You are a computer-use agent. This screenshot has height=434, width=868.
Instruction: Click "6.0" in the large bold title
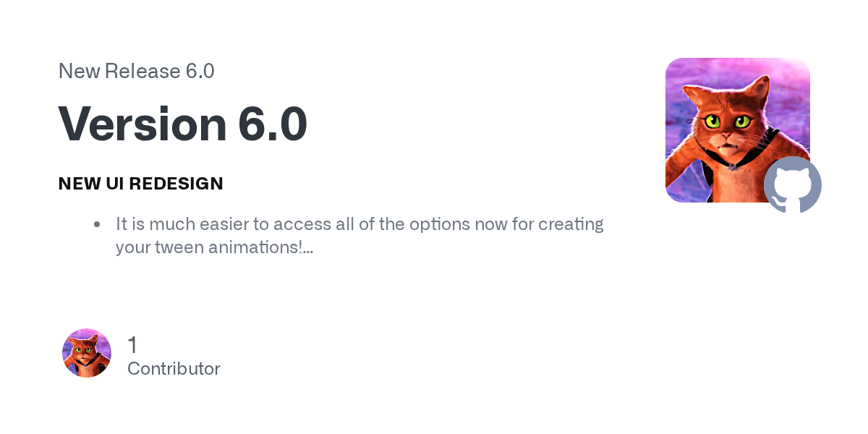pyautogui.click(x=273, y=124)
